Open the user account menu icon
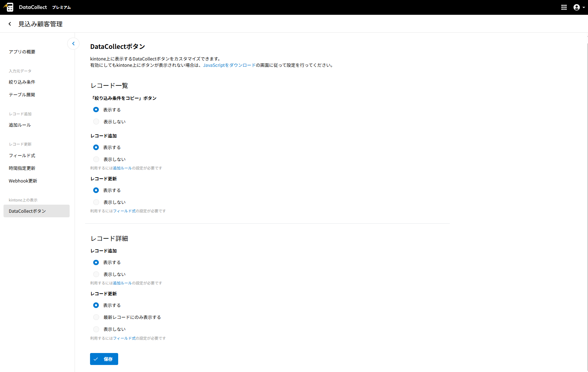 click(579, 7)
